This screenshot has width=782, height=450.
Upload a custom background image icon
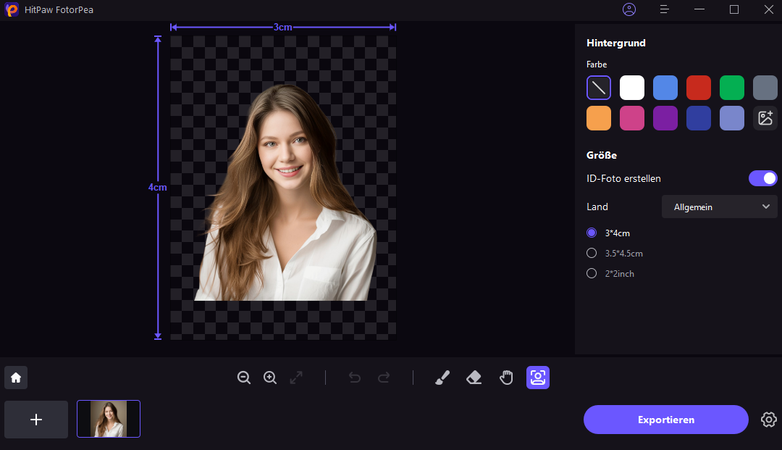tap(765, 118)
